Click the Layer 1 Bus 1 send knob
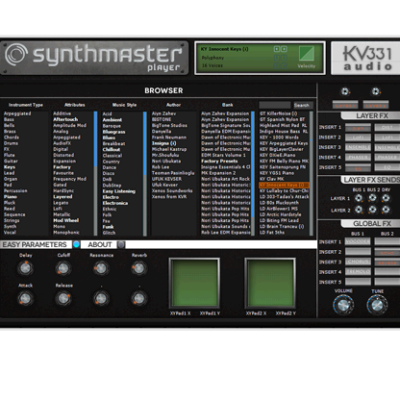The width and height of the screenshot is (400, 400). click(359, 198)
